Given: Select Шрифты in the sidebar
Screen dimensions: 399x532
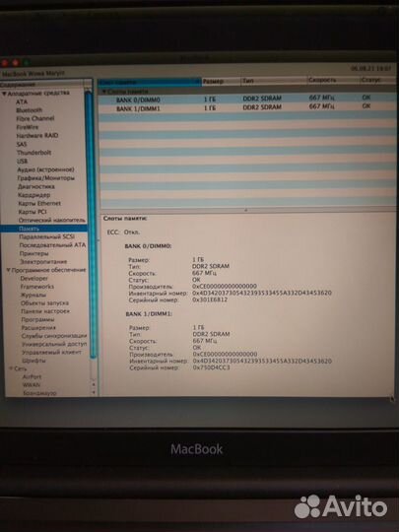Looking at the screenshot, I should coord(33,361).
